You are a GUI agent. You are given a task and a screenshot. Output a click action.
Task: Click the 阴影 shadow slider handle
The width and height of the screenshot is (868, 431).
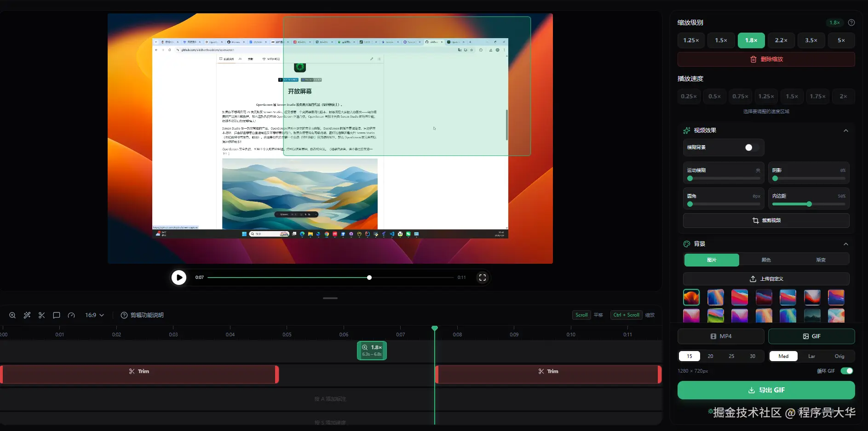[775, 178]
